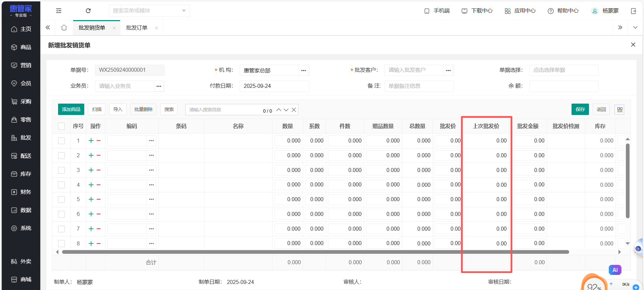Check the checkbox for row 3

(61, 170)
